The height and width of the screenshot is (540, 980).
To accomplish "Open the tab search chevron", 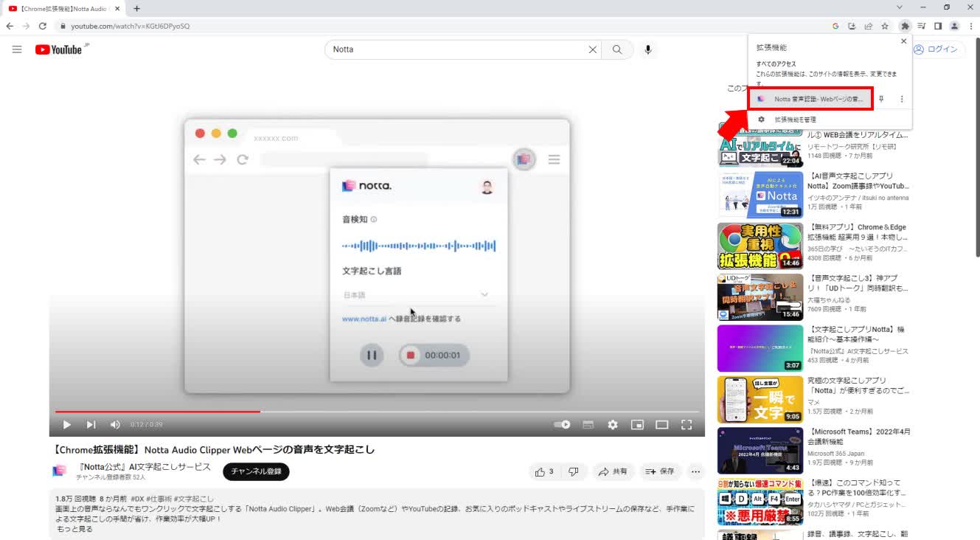I will (x=901, y=7).
